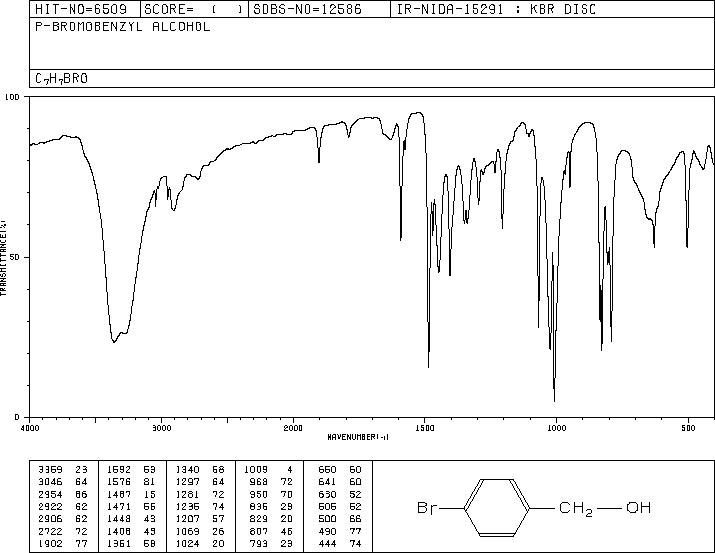
Task: Click the TRANSMITTANCE y-axis label
Action: (3, 257)
